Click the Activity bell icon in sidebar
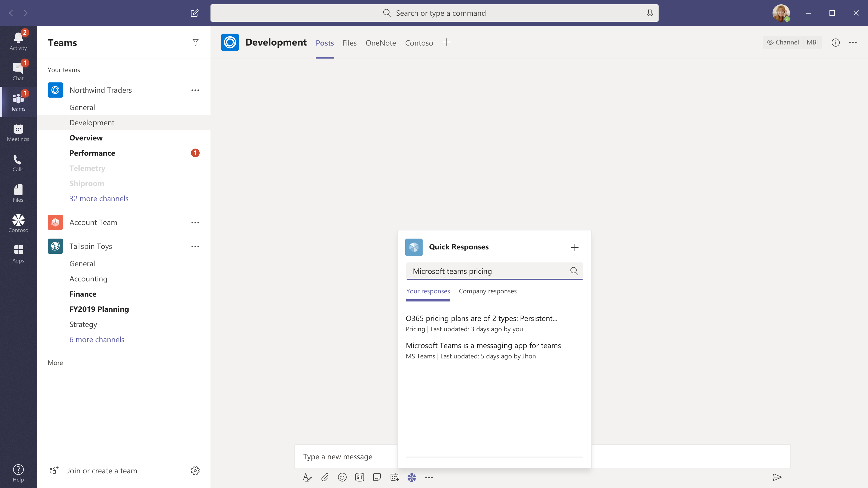This screenshot has height=488, width=868. click(18, 39)
